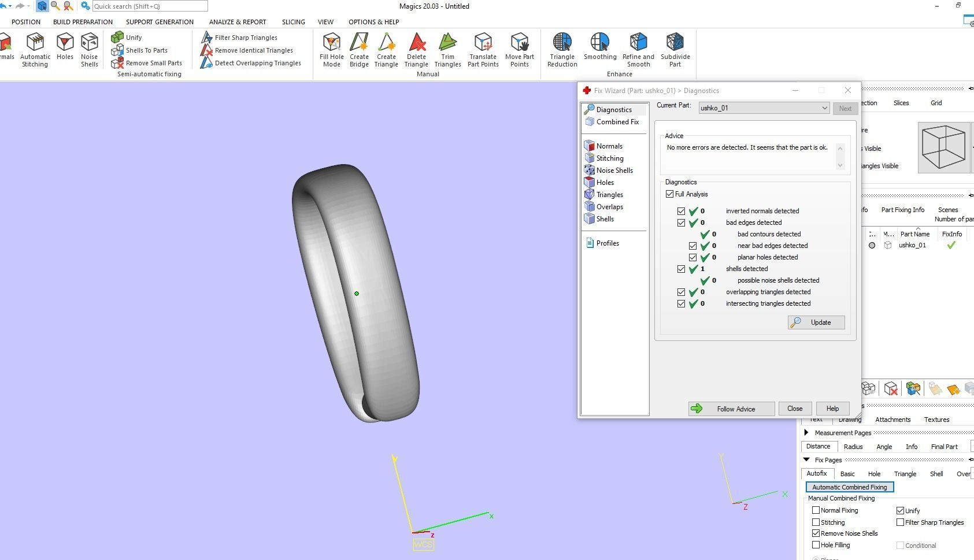
Task: Toggle intersecting triangles detected checkbox
Action: tap(681, 303)
